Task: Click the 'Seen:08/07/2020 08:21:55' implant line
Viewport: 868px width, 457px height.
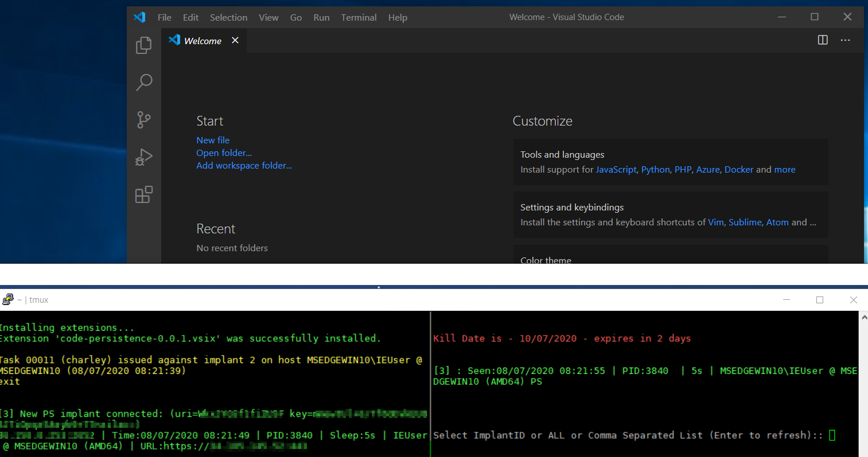Action: (x=646, y=376)
